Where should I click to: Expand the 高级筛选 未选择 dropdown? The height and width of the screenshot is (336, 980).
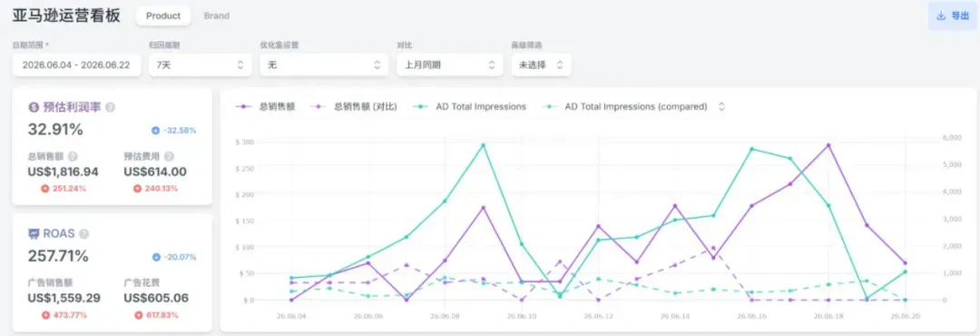[x=541, y=64]
